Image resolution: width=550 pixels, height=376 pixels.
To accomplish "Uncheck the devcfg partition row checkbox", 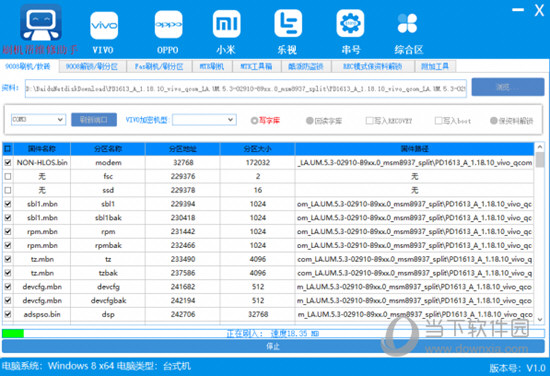I will tap(8, 287).
